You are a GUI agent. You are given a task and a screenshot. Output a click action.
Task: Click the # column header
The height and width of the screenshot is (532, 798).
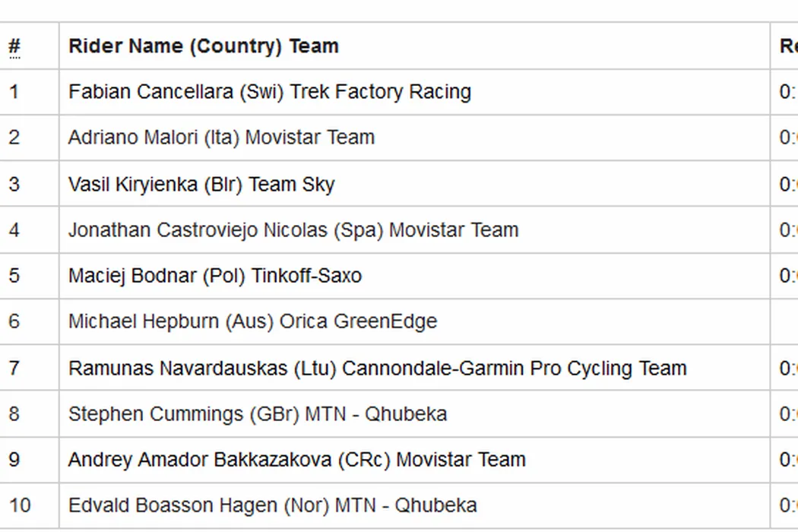(x=14, y=46)
